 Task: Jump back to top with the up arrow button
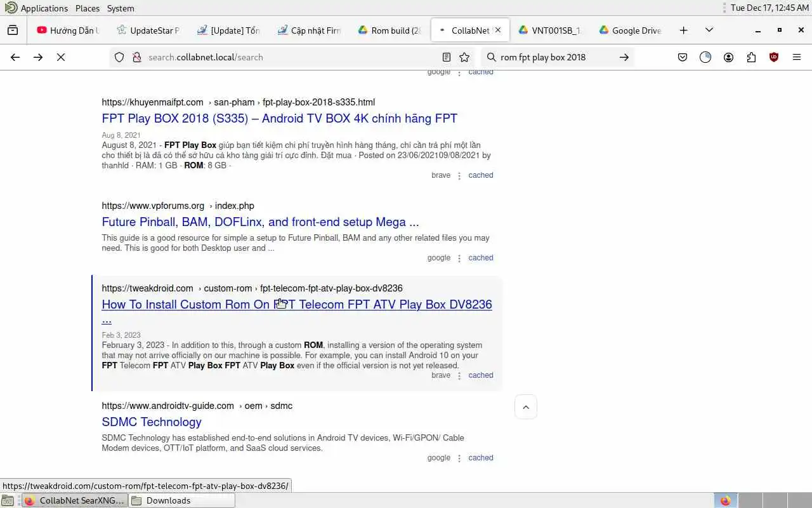[x=526, y=407]
